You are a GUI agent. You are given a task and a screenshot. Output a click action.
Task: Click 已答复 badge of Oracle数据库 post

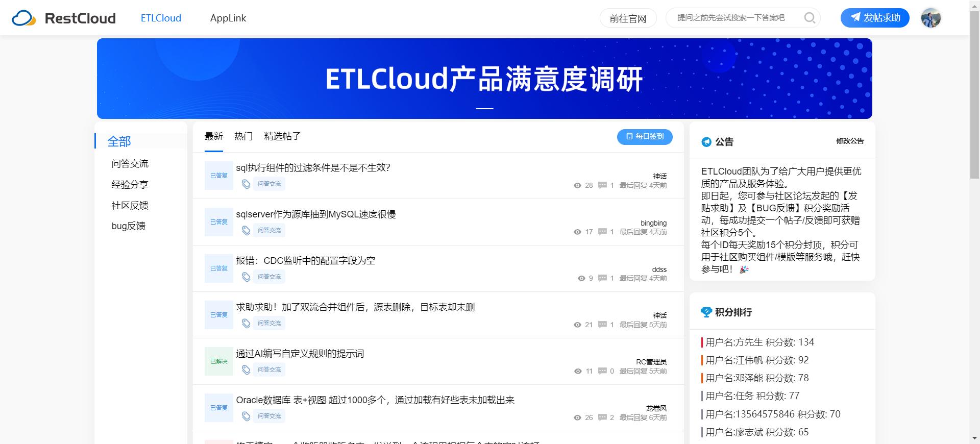[x=219, y=408]
